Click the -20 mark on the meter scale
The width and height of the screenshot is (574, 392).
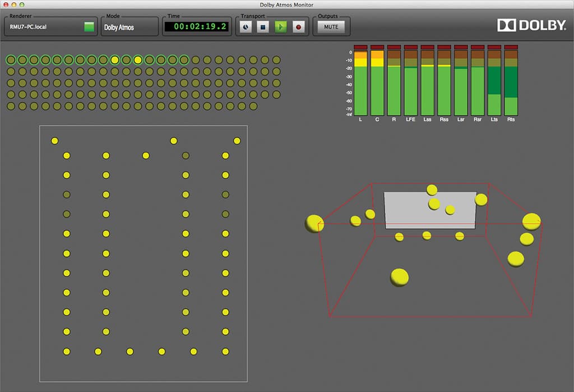coord(349,68)
